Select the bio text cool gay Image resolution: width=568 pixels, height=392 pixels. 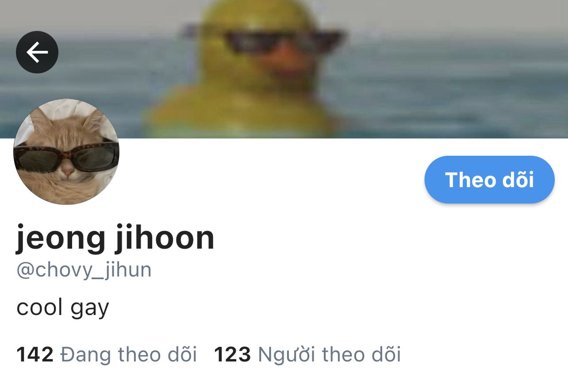63,307
